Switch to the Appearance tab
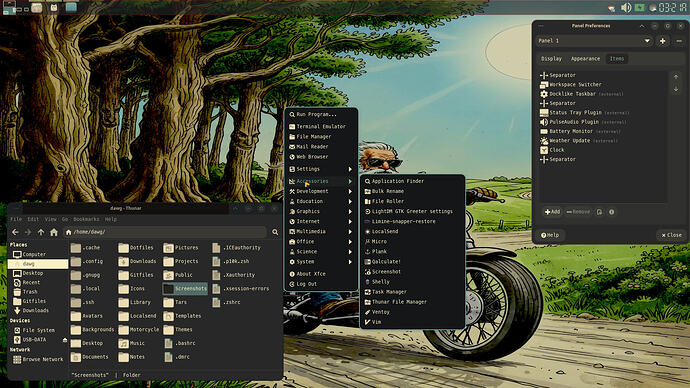 [x=585, y=59]
